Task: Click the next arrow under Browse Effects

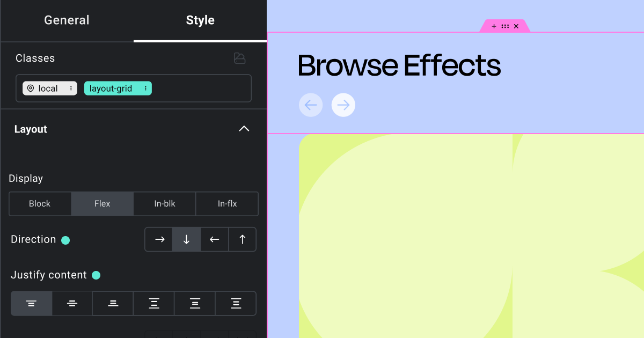Action: pyautogui.click(x=343, y=105)
